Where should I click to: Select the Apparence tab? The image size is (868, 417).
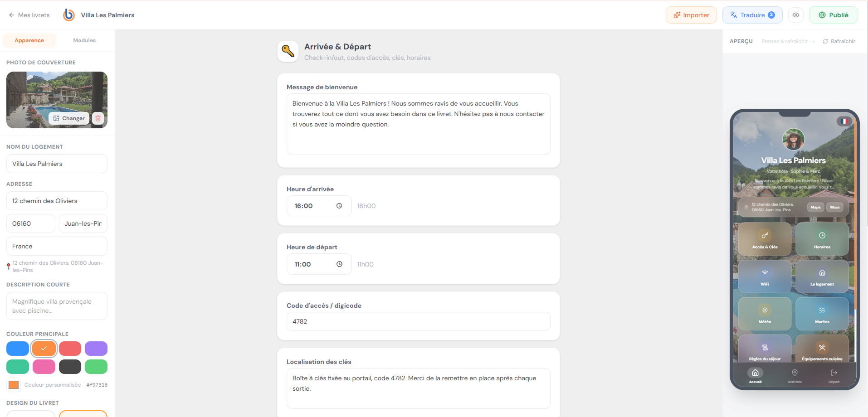(x=29, y=40)
